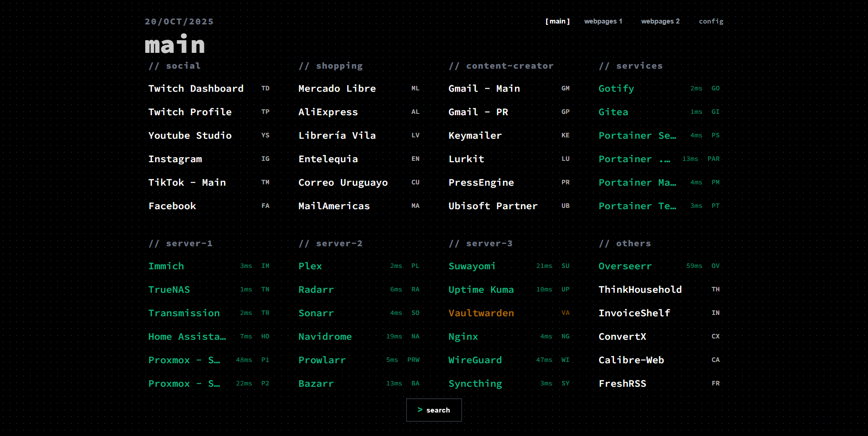Viewport: 868px width, 436px height.
Task: Click the // others section heading
Action: coord(625,244)
